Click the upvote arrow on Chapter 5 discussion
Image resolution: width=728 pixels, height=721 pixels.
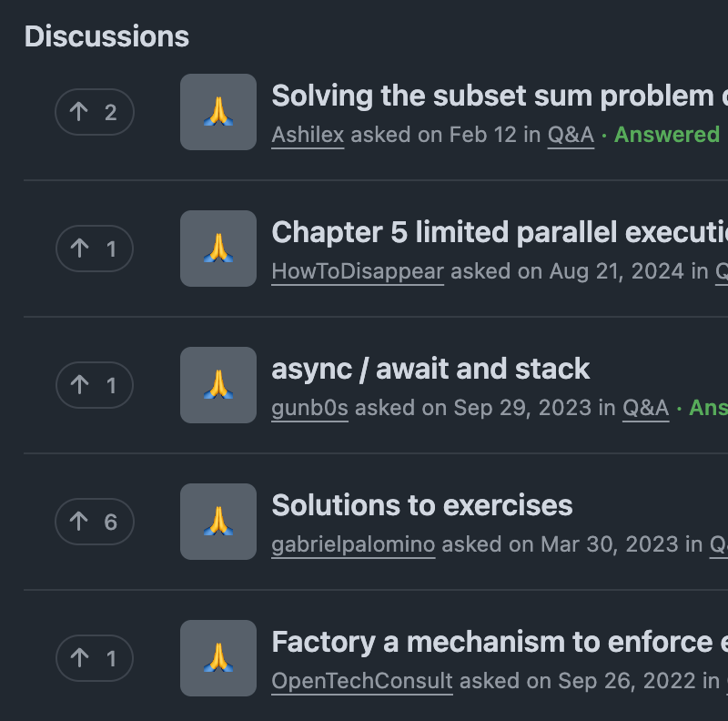coord(94,249)
